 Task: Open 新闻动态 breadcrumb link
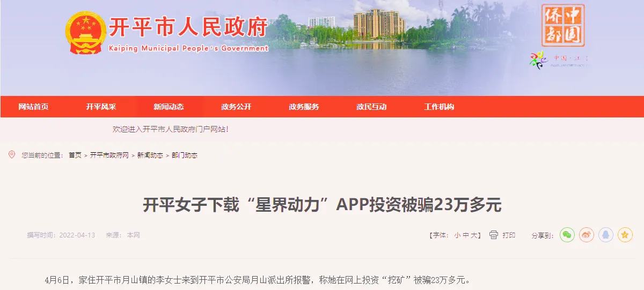150,155
